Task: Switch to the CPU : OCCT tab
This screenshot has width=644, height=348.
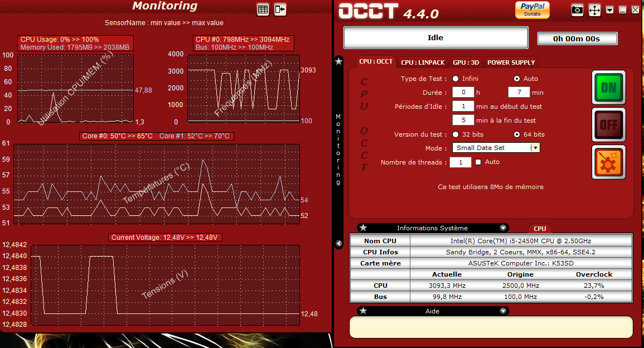Action: click(376, 62)
